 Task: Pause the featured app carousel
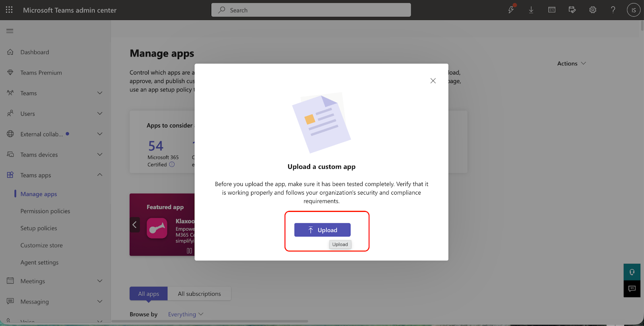(189, 251)
